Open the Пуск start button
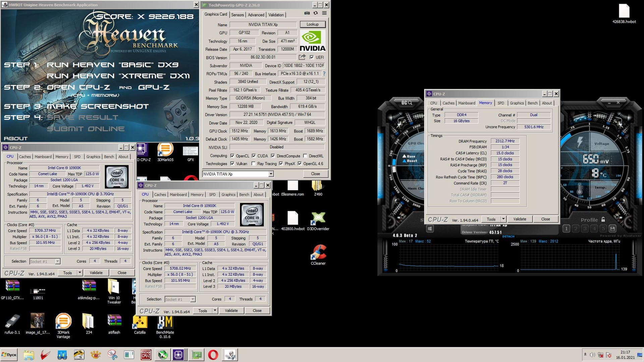 click(9, 355)
